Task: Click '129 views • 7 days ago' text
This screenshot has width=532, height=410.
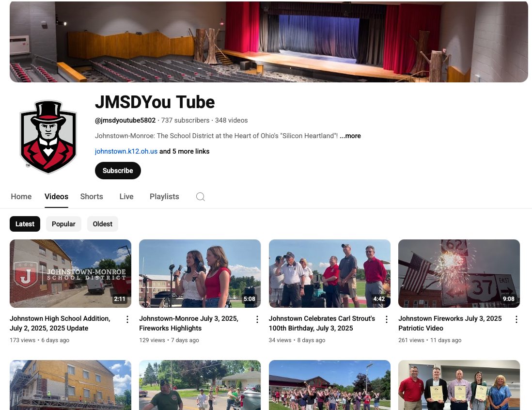Action: pos(169,340)
